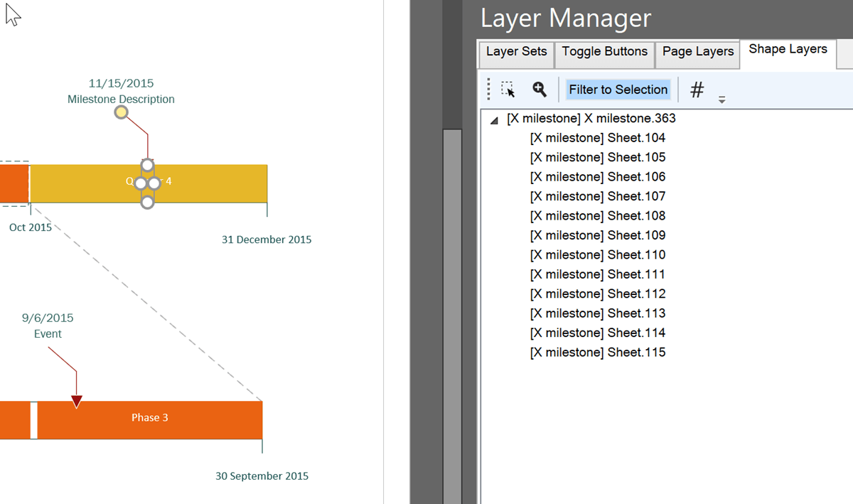Select the rubber-band shape selection tool icon

coord(508,90)
